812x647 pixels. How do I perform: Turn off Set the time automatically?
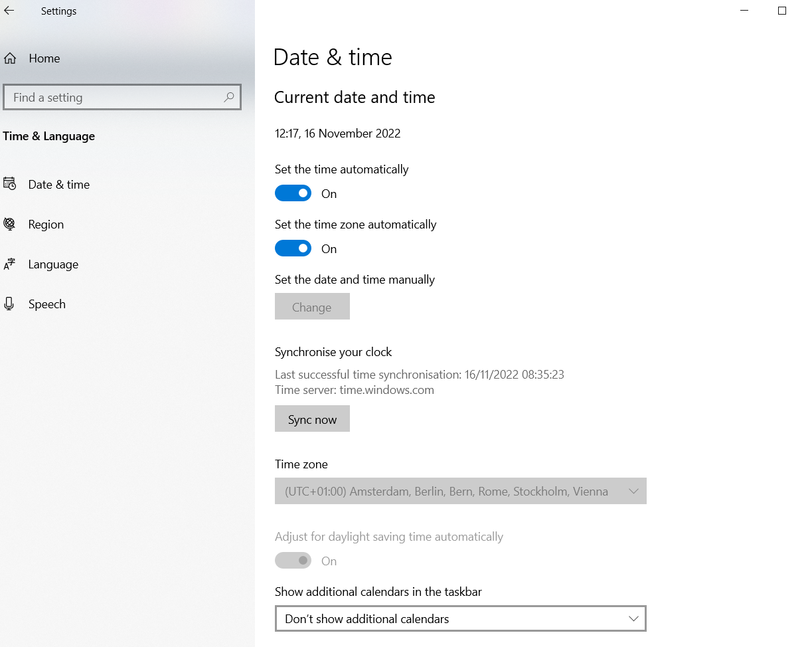pos(293,193)
